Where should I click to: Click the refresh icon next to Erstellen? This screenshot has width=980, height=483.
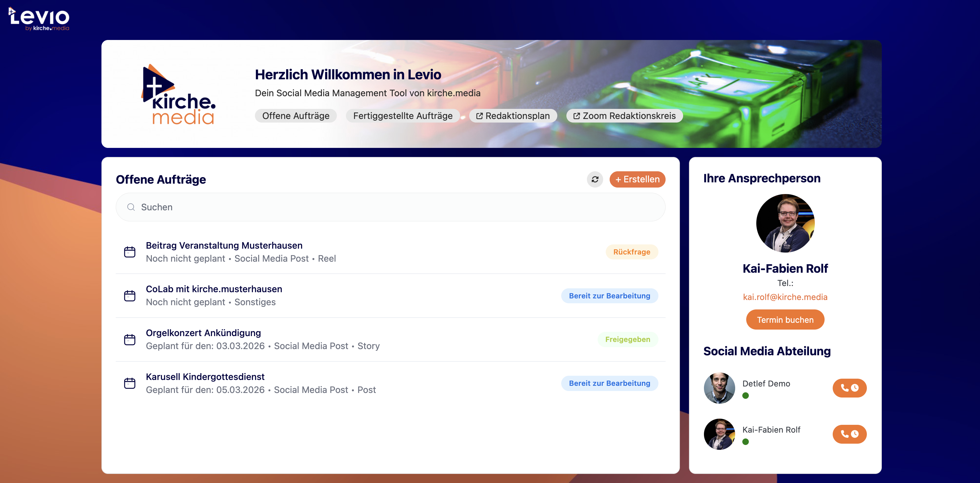(x=595, y=179)
